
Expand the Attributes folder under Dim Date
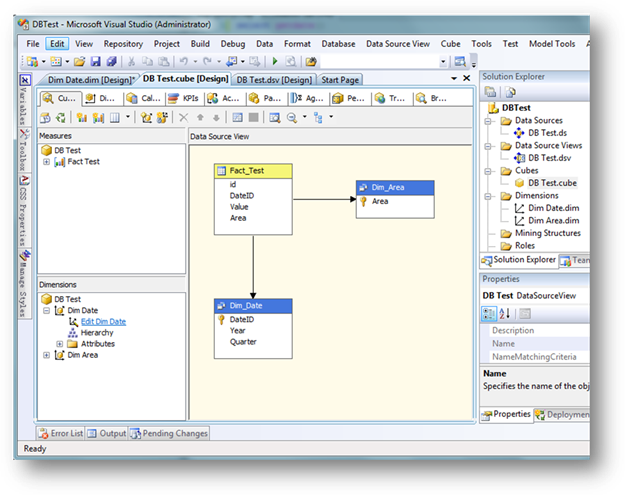pos(59,344)
